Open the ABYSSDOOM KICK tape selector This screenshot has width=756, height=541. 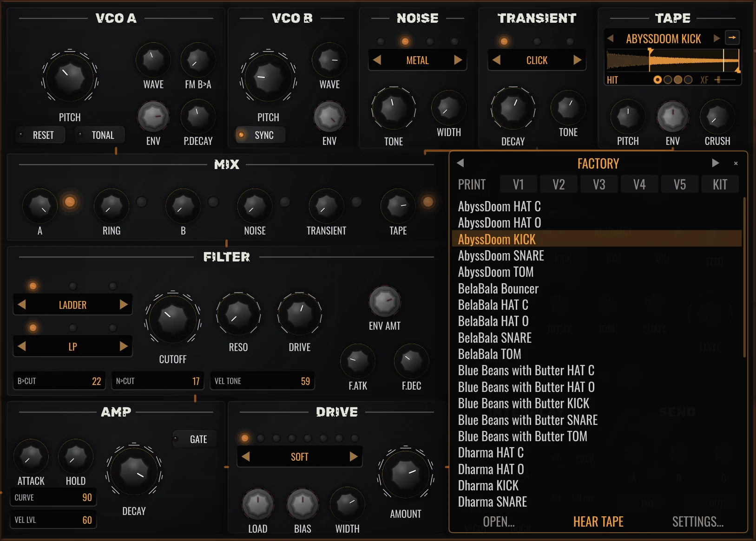(x=664, y=39)
